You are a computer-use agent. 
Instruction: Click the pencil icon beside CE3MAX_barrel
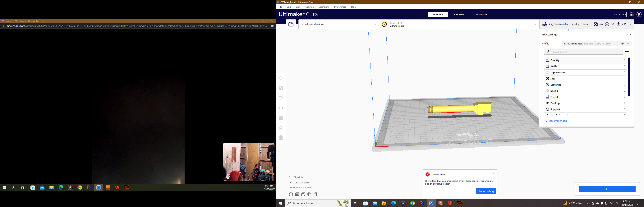290,183
